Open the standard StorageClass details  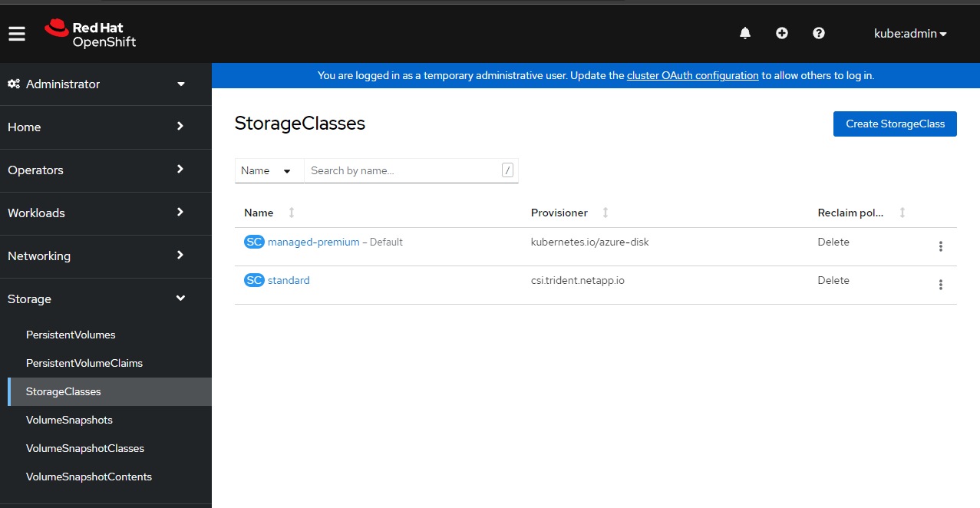(288, 279)
